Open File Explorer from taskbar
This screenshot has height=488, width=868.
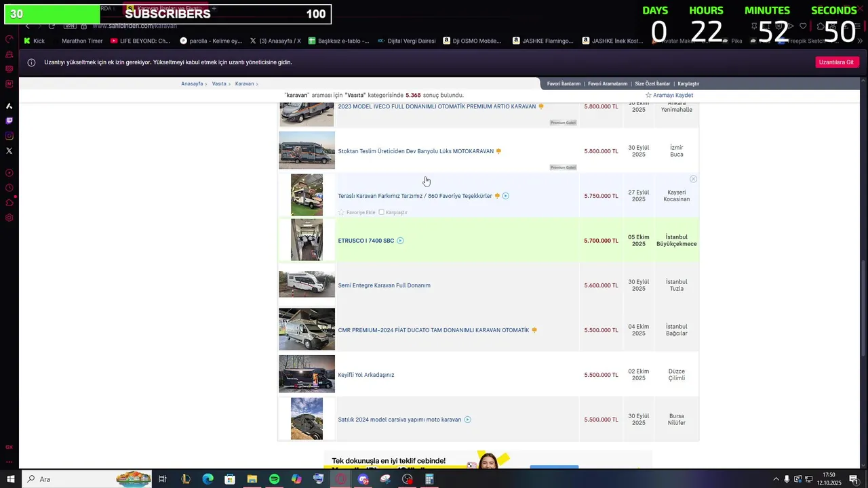click(x=252, y=479)
